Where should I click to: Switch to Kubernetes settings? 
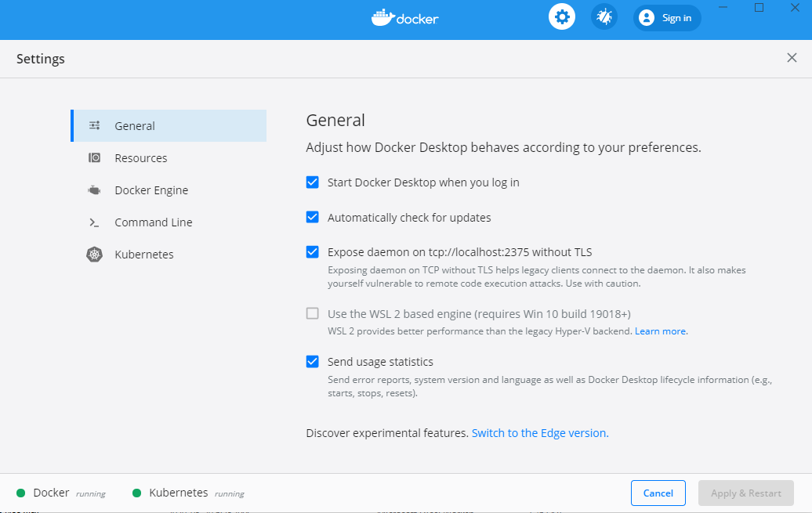tap(169, 255)
